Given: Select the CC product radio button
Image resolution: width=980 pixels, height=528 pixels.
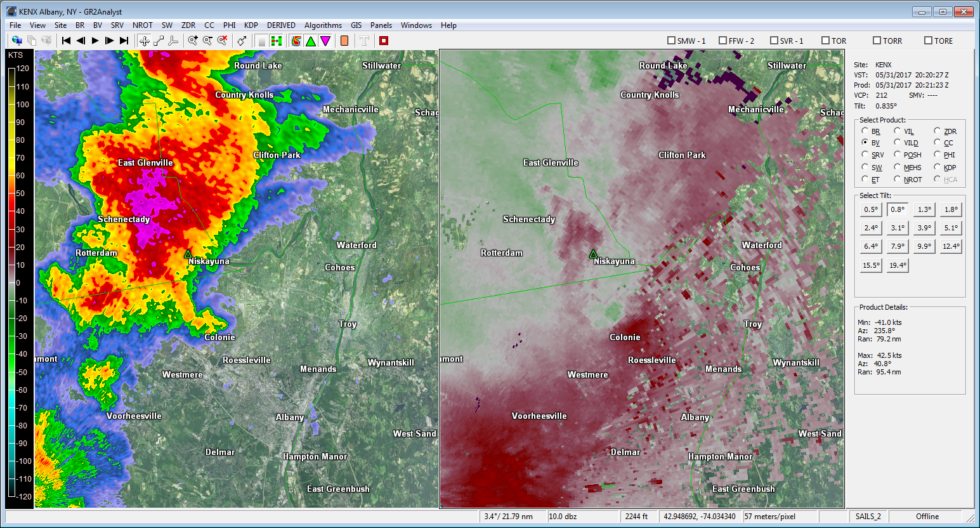Looking at the screenshot, I should [x=938, y=142].
